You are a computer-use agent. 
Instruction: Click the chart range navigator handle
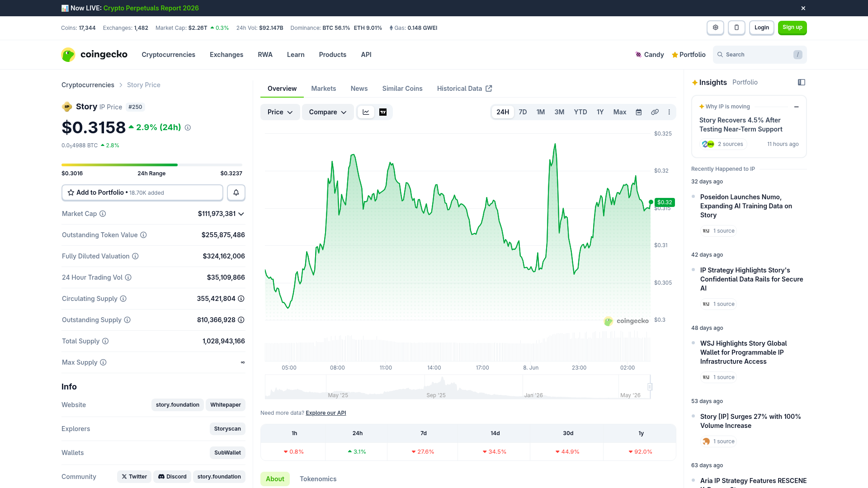[650, 387]
